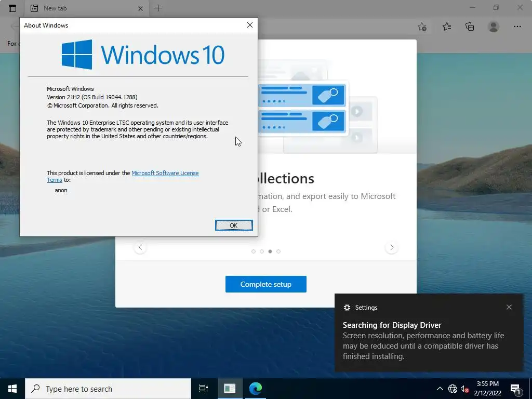The height and width of the screenshot is (399, 532).
Task: Click the Type here to search box
Action: click(108, 389)
